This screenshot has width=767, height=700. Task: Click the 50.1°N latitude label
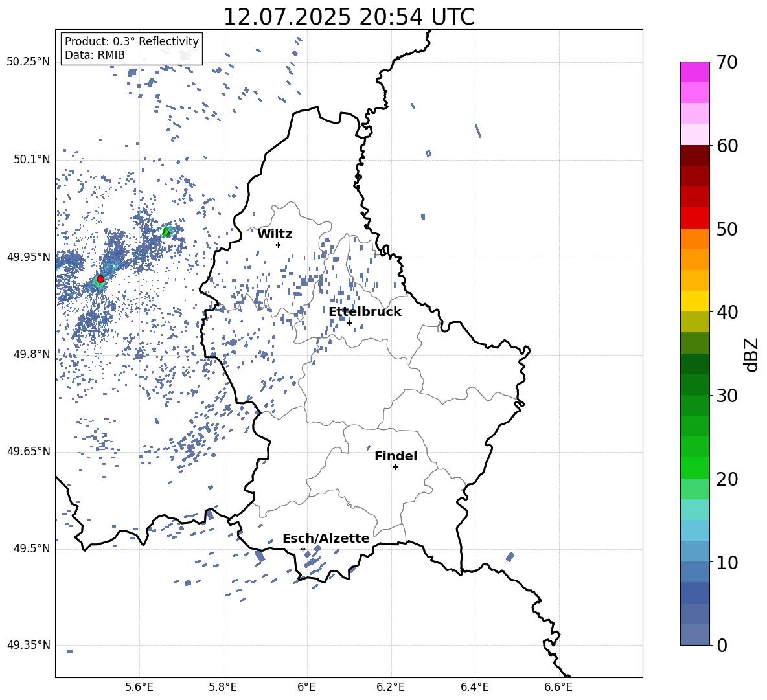click(32, 159)
